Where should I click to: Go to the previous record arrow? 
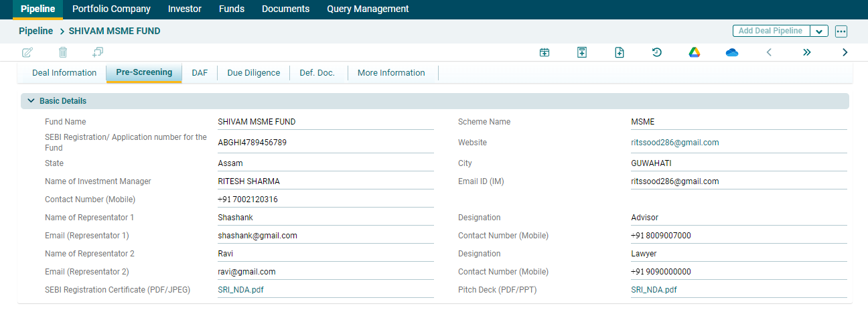(x=769, y=52)
